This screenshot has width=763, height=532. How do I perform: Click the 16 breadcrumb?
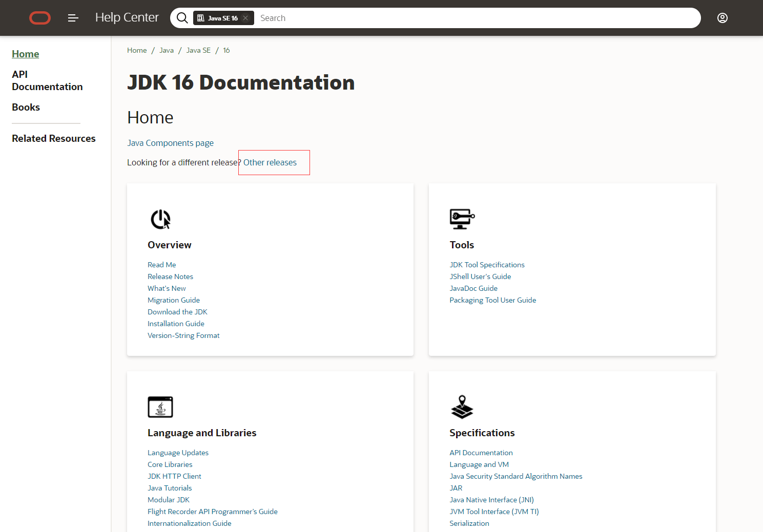[x=226, y=50]
